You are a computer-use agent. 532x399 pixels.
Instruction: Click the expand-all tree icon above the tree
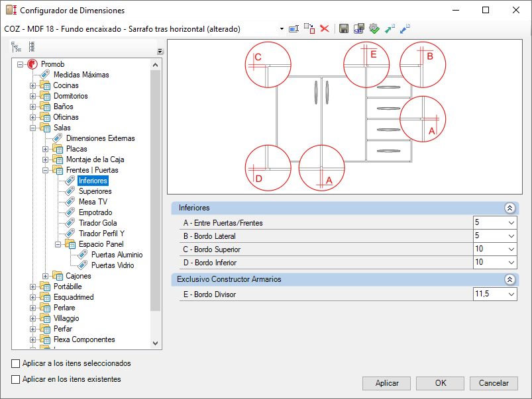(17, 47)
